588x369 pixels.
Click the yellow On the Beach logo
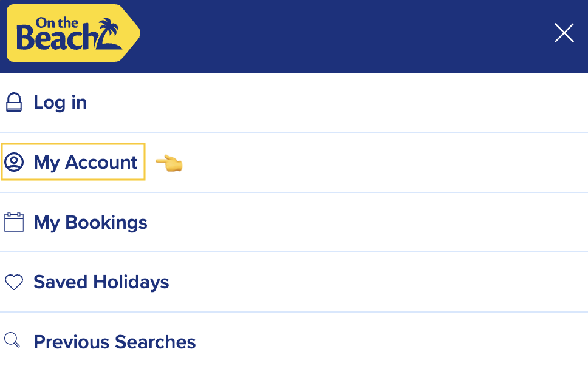73,34
